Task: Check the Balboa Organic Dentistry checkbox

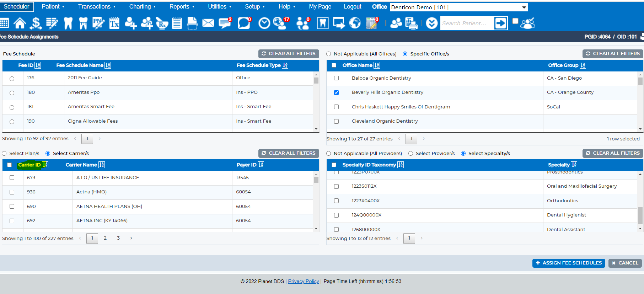Action: click(336, 78)
